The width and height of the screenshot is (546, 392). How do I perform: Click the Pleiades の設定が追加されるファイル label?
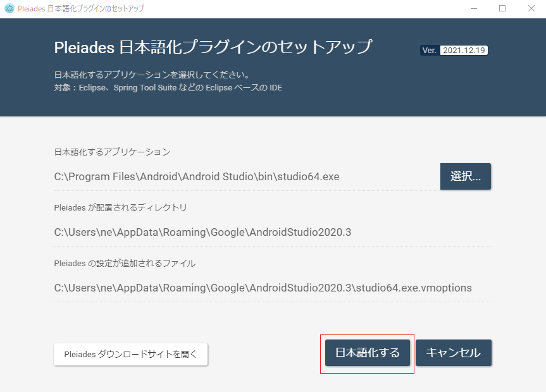click(125, 263)
